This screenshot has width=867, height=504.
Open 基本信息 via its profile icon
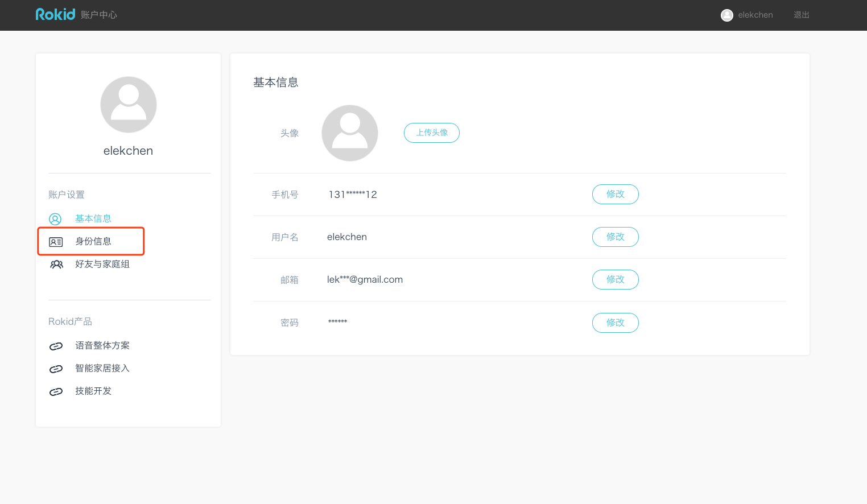(55, 219)
